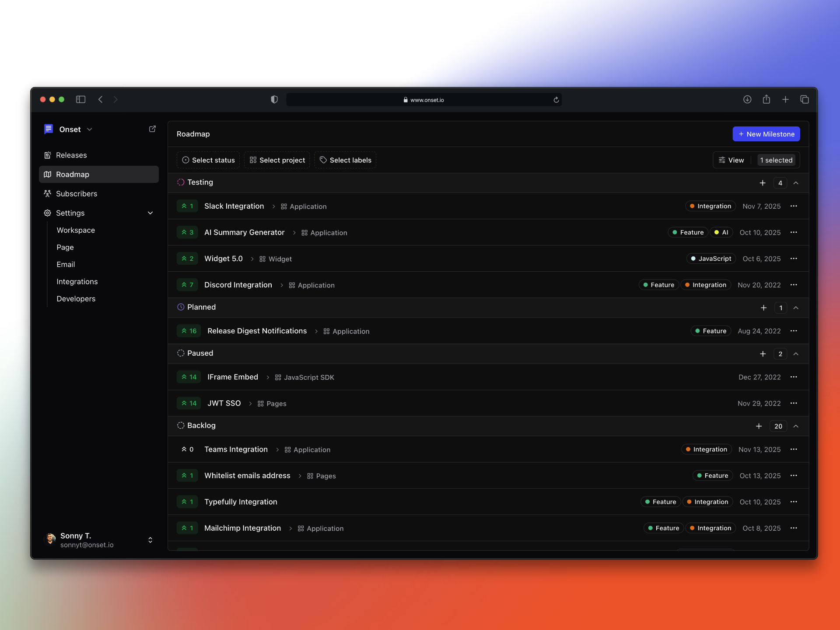Select Subscribers in the sidebar
The image size is (840, 630).
click(77, 193)
